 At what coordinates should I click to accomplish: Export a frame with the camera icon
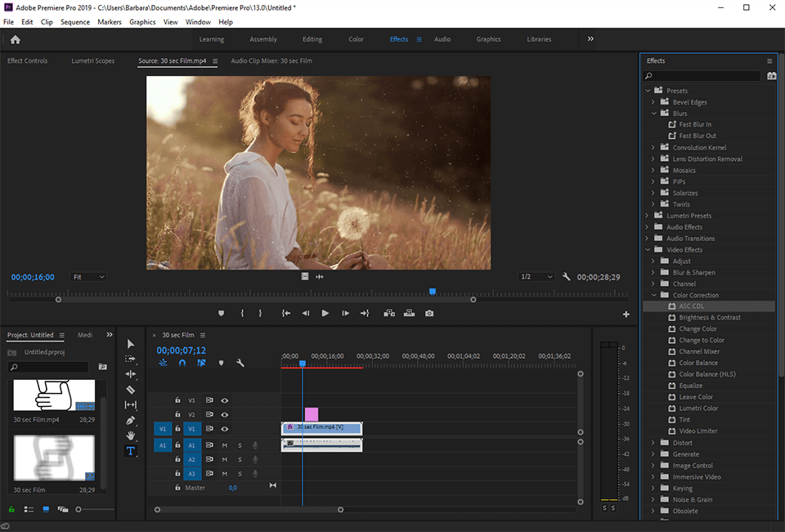click(x=431, y=313)
